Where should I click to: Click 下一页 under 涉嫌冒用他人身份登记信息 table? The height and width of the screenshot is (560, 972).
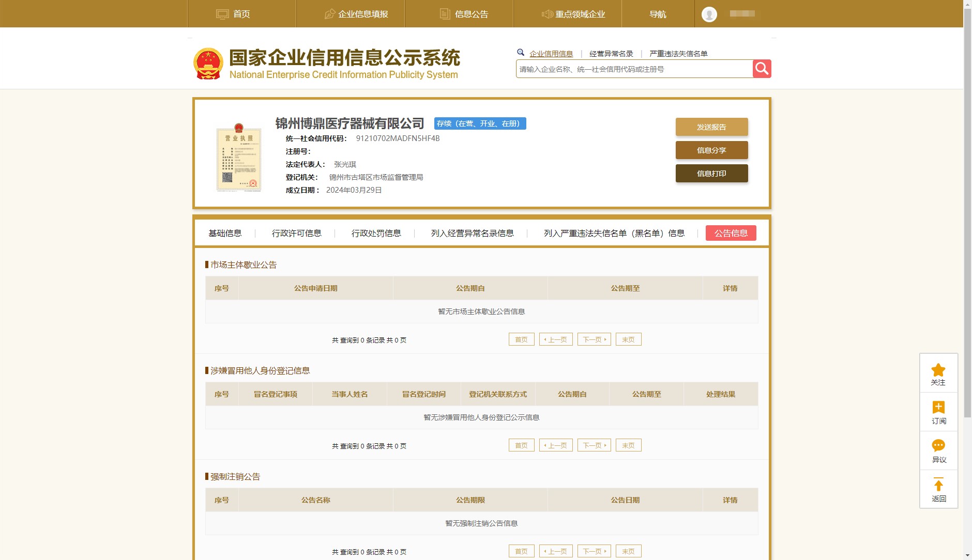(595, 445)
